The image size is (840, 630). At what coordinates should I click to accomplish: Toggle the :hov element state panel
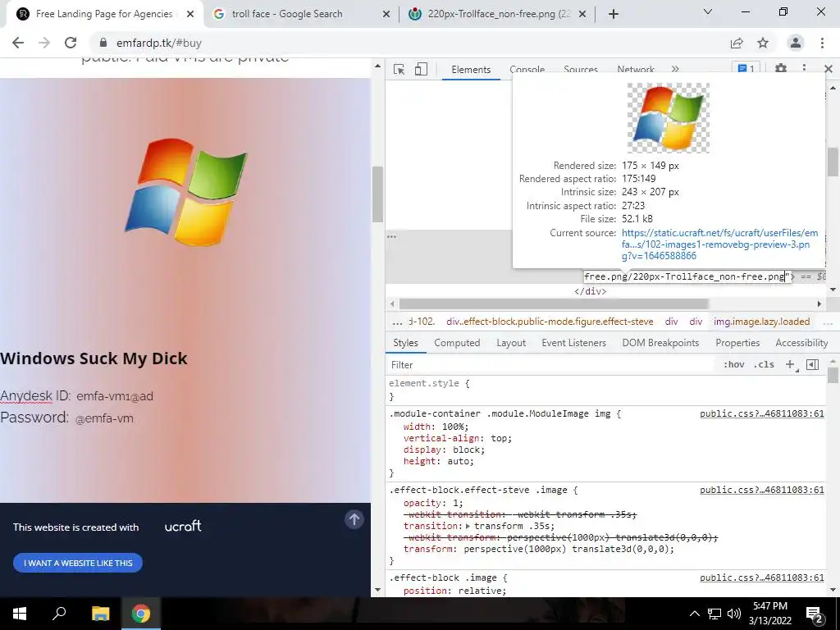733,365
